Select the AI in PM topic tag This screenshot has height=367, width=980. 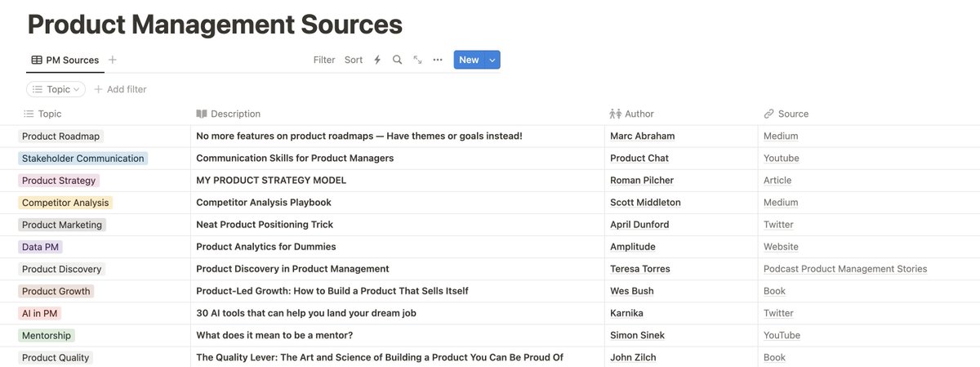[40, 312]
